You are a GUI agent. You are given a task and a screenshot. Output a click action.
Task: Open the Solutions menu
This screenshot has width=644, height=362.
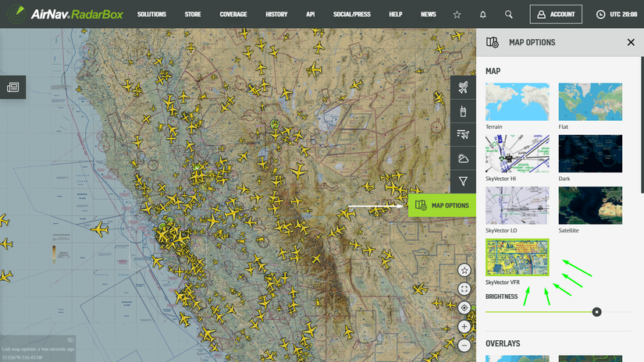pos(151,14)
